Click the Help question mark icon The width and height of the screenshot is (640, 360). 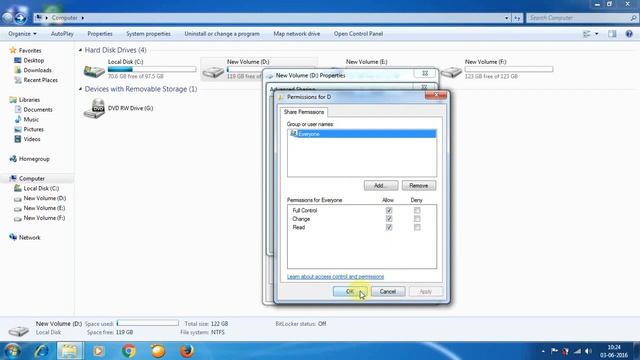629,34
